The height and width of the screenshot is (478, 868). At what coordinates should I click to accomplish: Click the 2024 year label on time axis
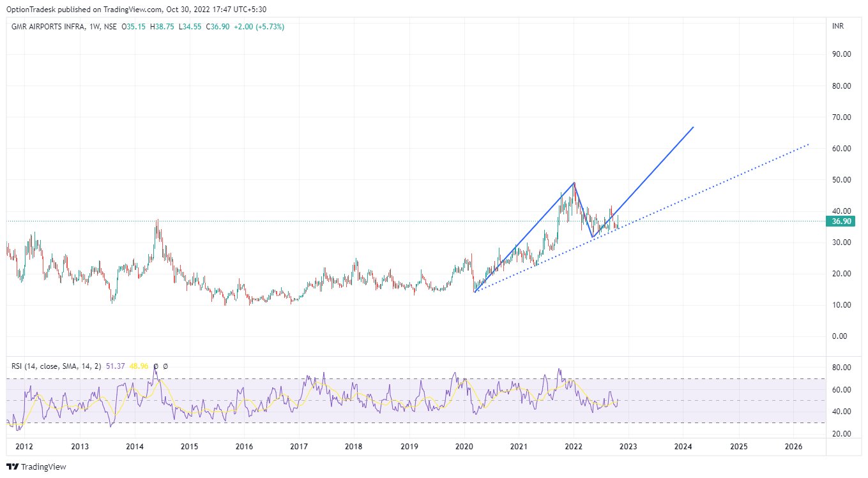pyautogui.click(x=683, y=447)
